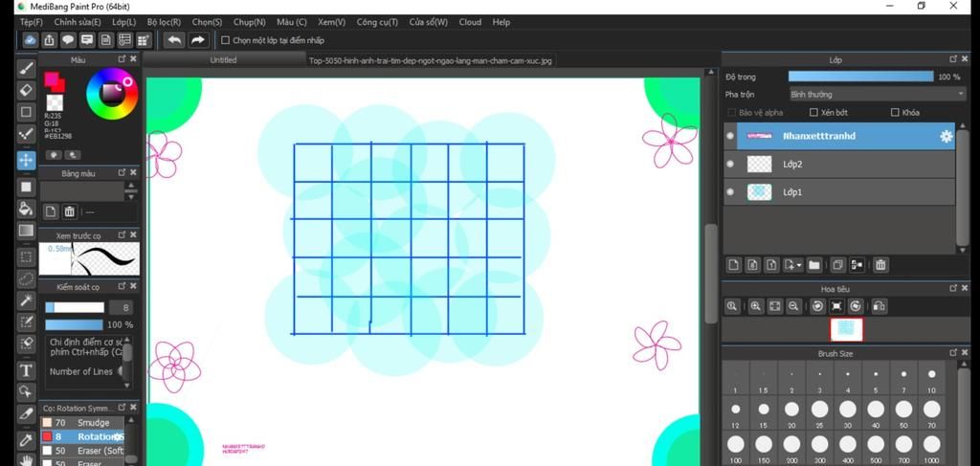Viewport: 980px width, 466px height.
Task: Select the Move tool
Action: point(27,160)
